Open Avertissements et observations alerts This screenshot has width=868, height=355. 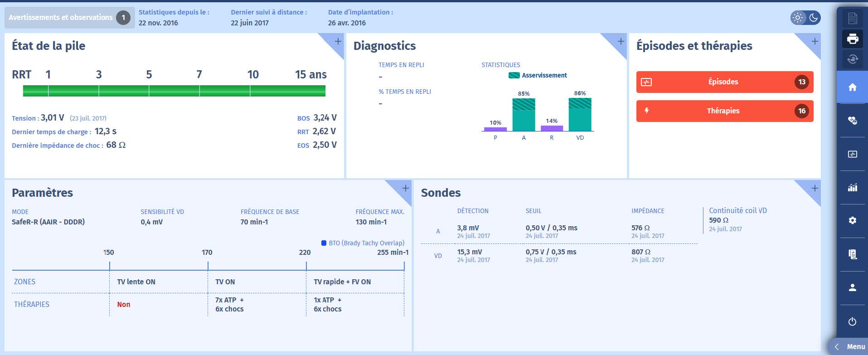(x=69, y=18)
